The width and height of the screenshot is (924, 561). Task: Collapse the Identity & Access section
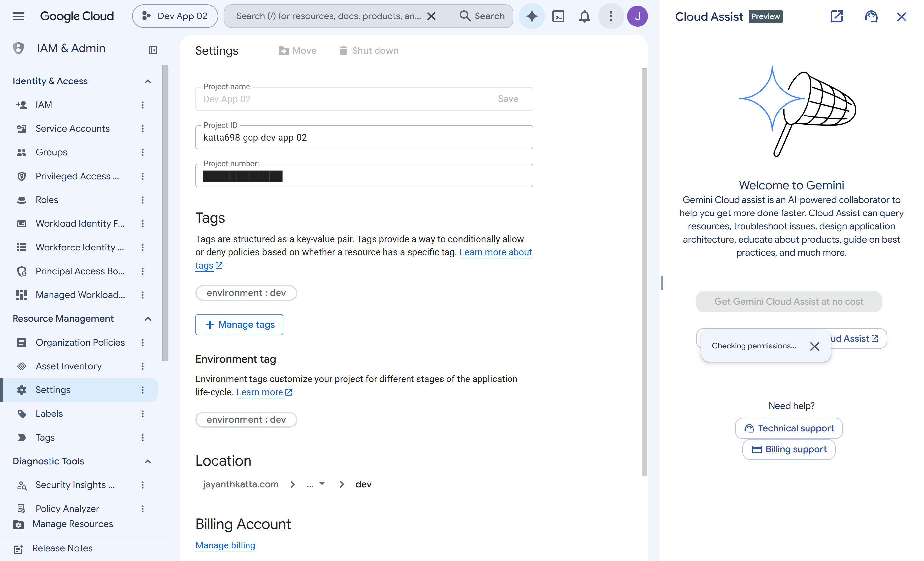point(148,81)
